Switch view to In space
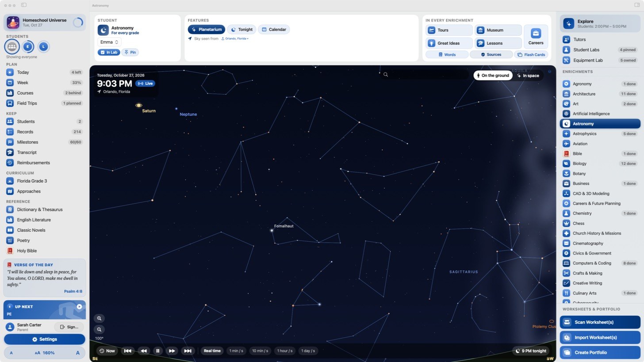The width and height of the screenshot is (644, 362). point(528,76)
